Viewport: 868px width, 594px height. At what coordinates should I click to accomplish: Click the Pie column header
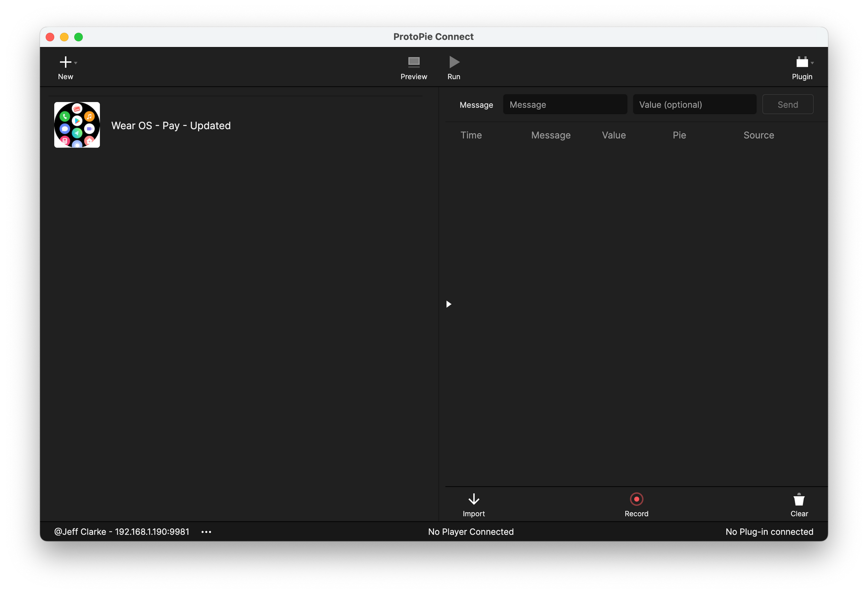point(679,135)
